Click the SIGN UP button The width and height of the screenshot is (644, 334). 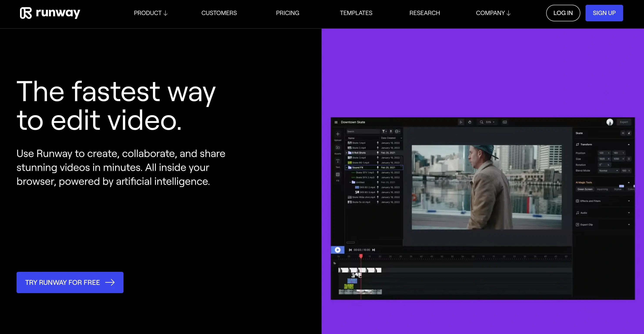pos(604,13)
